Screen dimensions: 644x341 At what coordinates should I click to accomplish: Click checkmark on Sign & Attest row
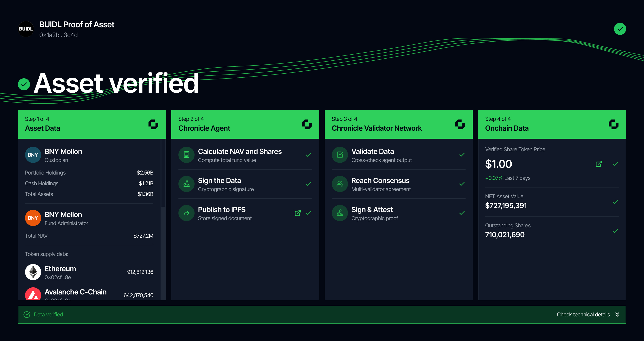pyautogui.click(x=462, y=213)
